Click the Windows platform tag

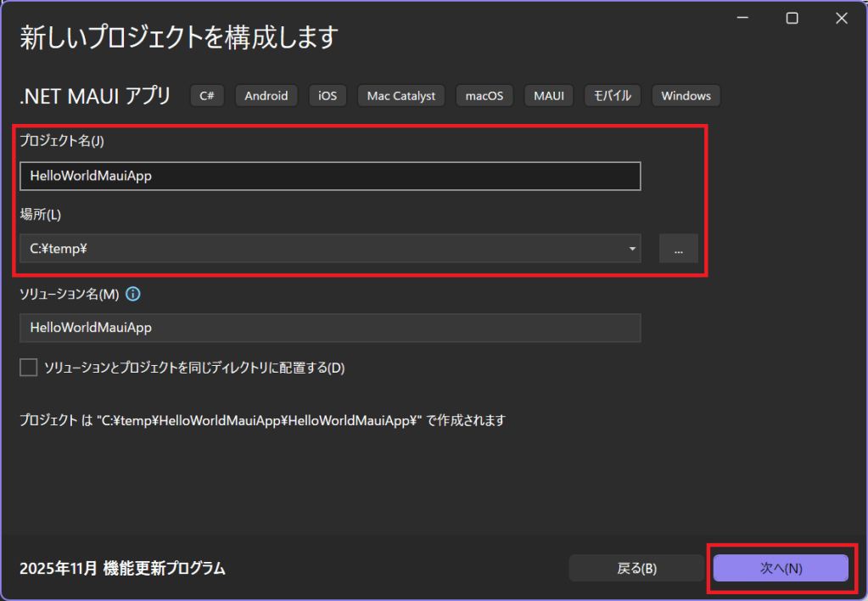click(686, 96)
